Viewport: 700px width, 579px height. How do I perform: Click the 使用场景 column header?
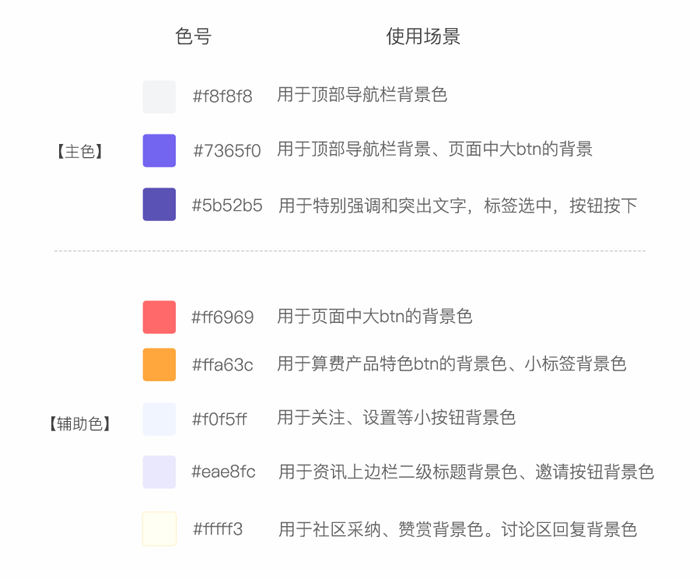[423, 37]
